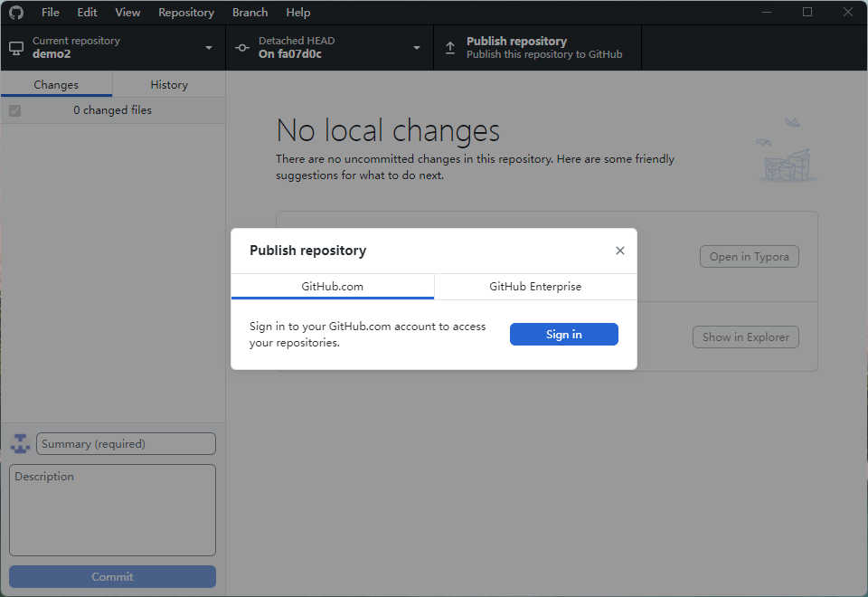Click the Open in Typora button
This screenshot has width=868, height=597.
[x=749, y=257]
